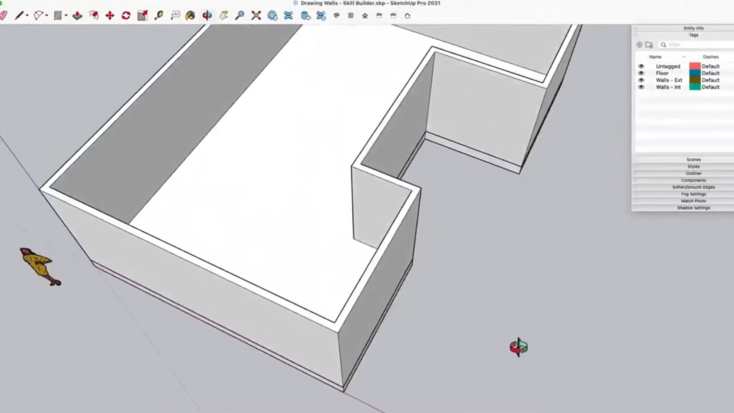Hide the Untagged tag with eye icon

(641, 66)
